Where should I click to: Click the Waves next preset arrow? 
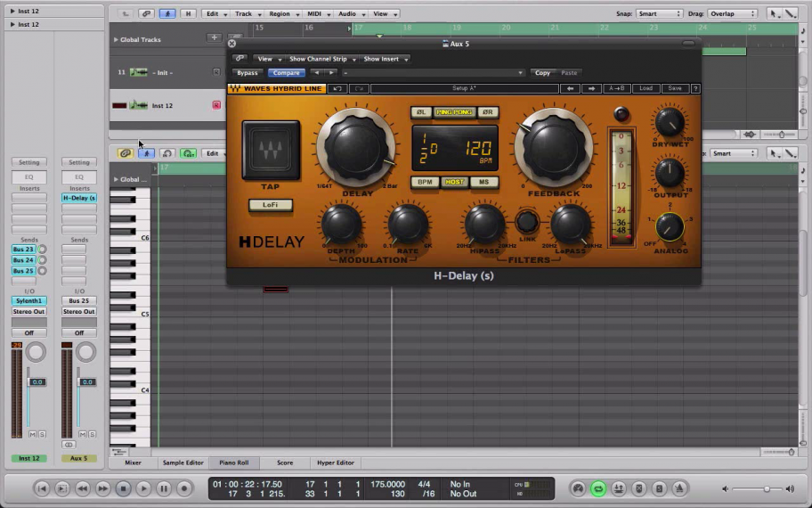tap(591, 88)
